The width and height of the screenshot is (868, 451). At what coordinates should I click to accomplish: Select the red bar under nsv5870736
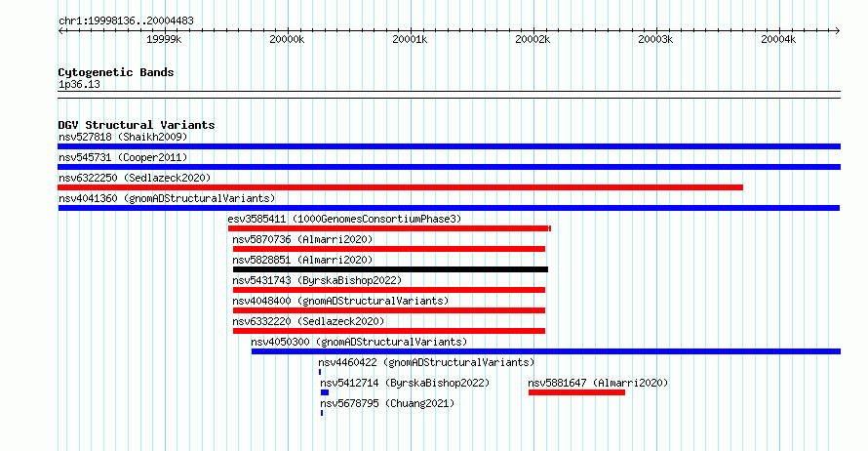(389, 249)
